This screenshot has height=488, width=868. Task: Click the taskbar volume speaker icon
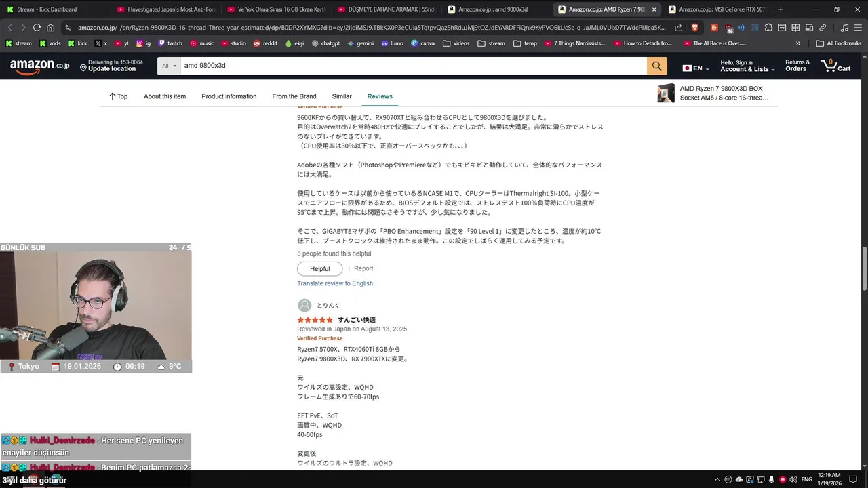point(794,479)
